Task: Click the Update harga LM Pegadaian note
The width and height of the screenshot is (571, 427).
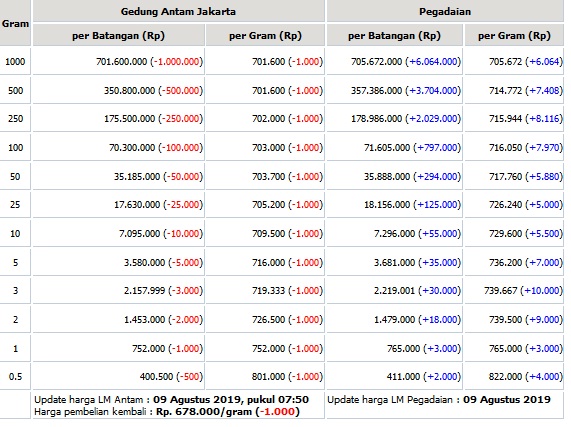Action: coord(439,400)
